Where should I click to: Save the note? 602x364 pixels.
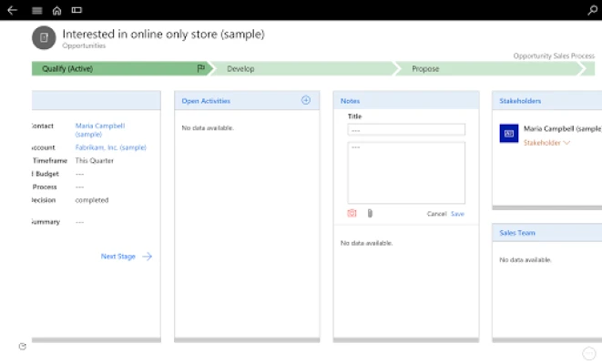coord(457,214)
